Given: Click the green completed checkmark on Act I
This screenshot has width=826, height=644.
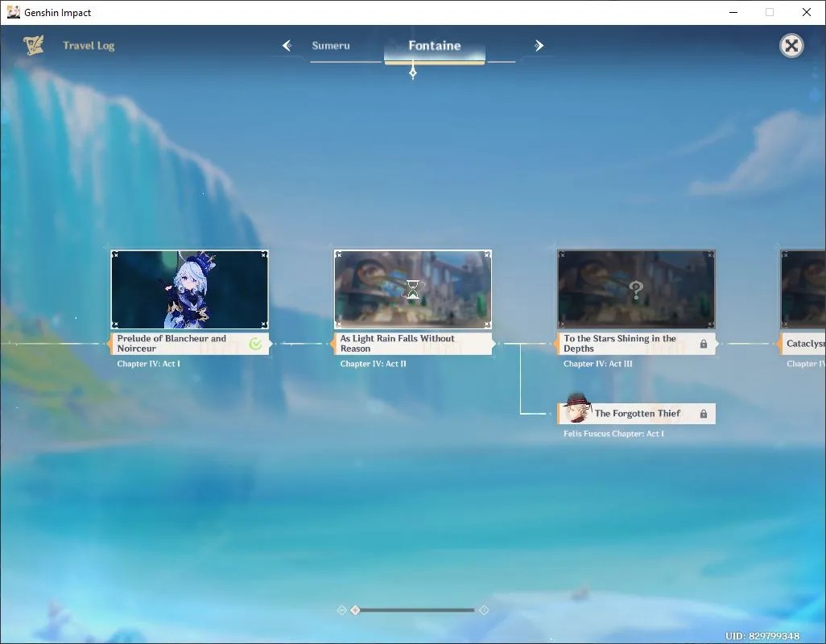Looking at the screenshot, I should pyautogui.click(x=255, y=344).
